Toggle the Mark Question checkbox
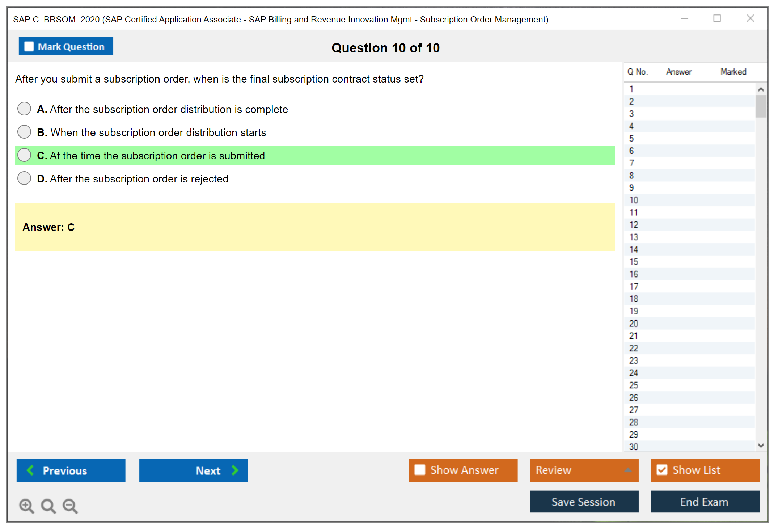The image size is (778, 532). (x=29, y=46)
